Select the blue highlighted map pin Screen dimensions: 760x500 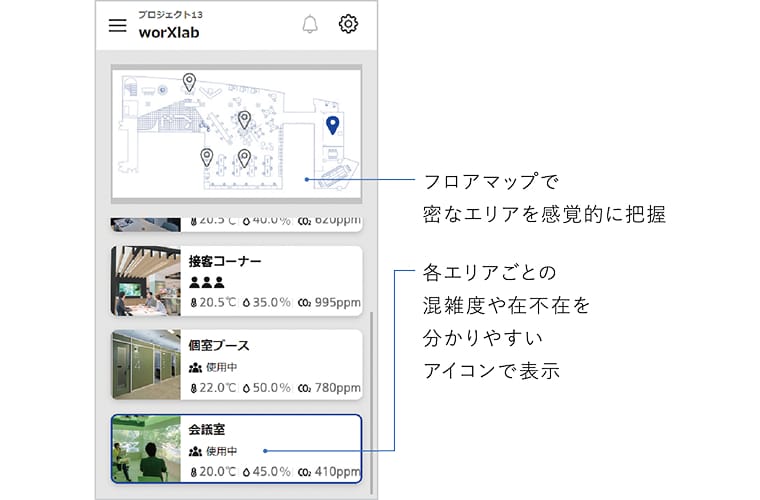click(333, 124)
